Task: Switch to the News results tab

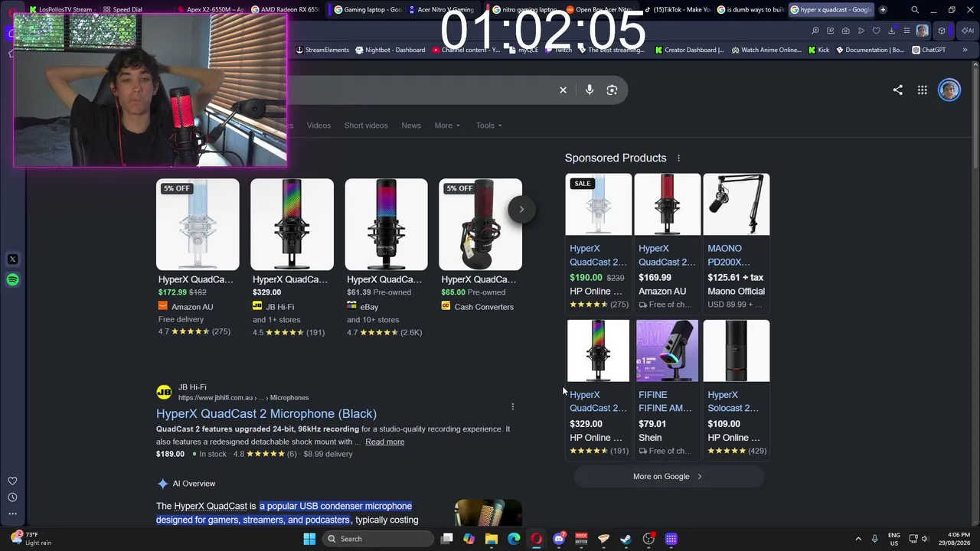Action: click(411, 126)
